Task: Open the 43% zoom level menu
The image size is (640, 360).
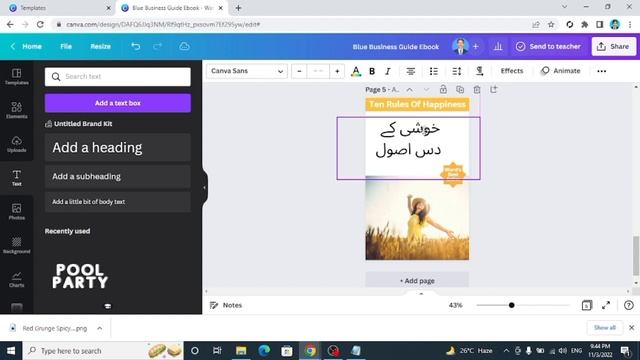Action: [x=456, y=305]
